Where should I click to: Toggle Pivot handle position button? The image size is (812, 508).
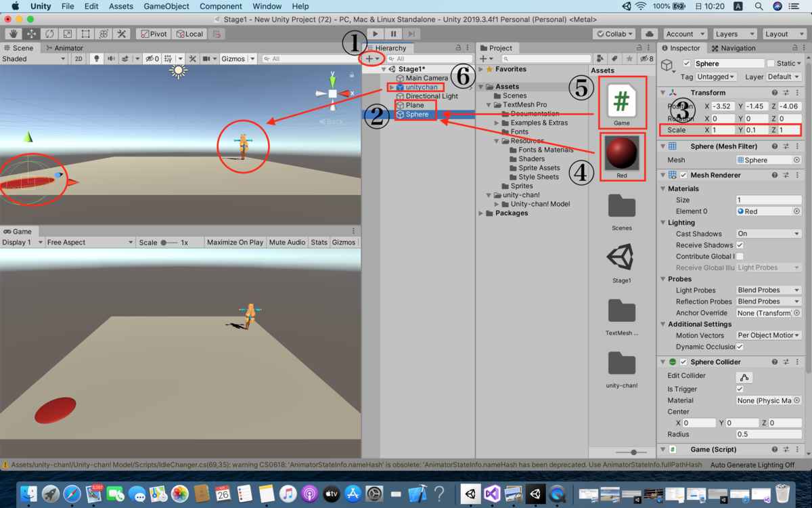(153, 34)
